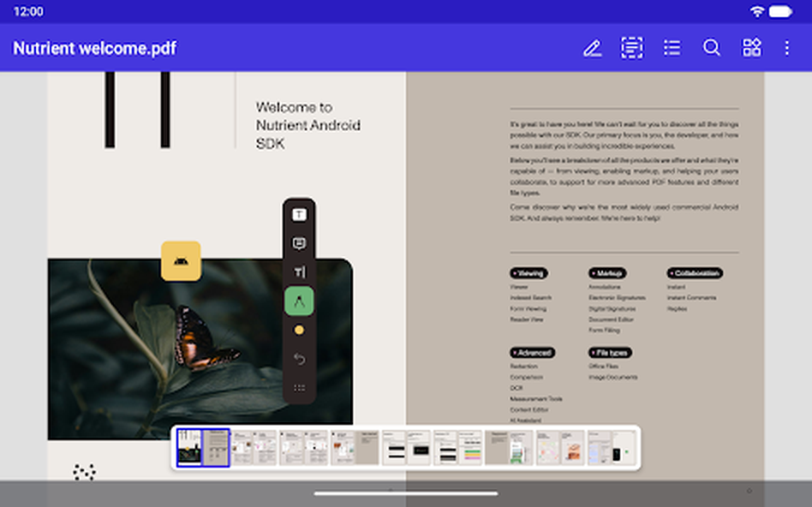
Task: Tap the 12:00 clock in status bar
Action: 28,11
